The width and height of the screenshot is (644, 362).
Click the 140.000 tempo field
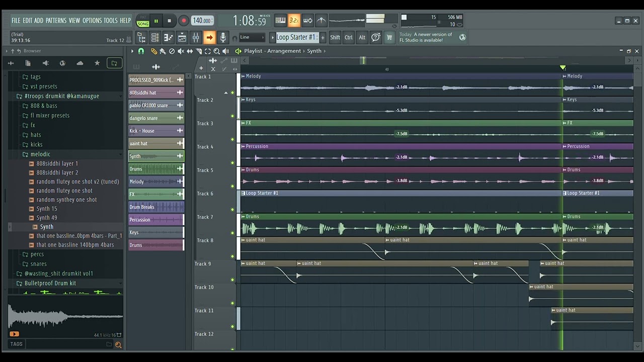pos(202,21)
